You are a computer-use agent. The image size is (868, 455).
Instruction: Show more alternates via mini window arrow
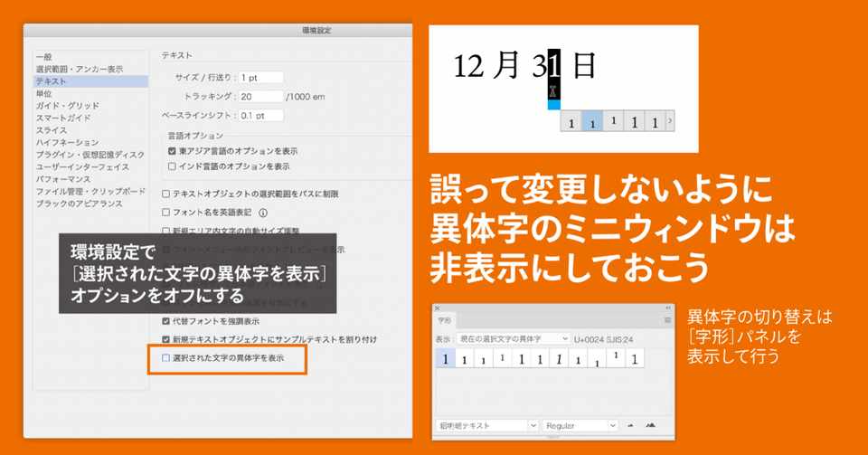(x=670, y=120)
